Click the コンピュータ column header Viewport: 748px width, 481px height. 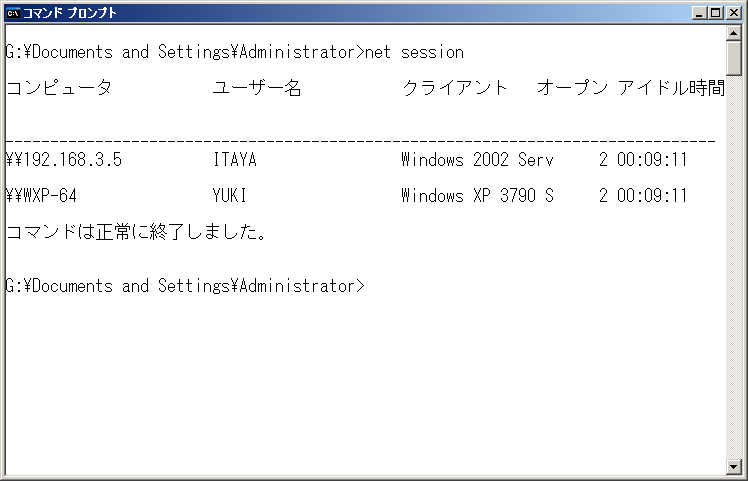[x=59, y=88]
